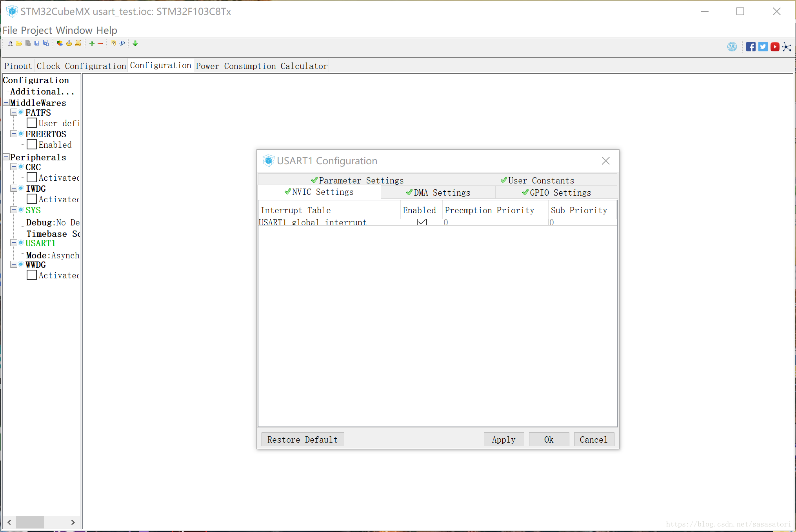Collapse the IWDG tree node
Screen dimensions: 796x532
point(14,189)
